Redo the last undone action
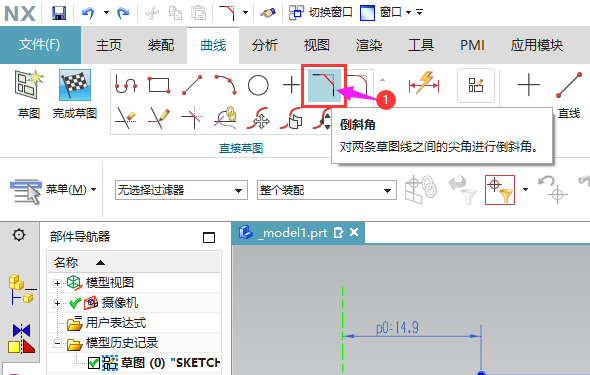Image resolution: width=590 pixels, height=375 pixels. [x=123, y=13]
